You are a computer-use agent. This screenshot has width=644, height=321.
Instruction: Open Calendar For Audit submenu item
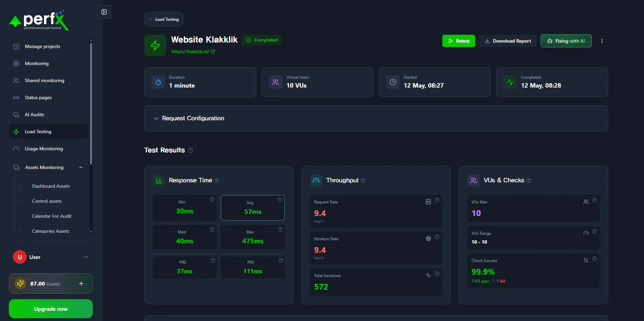[52, 216]
